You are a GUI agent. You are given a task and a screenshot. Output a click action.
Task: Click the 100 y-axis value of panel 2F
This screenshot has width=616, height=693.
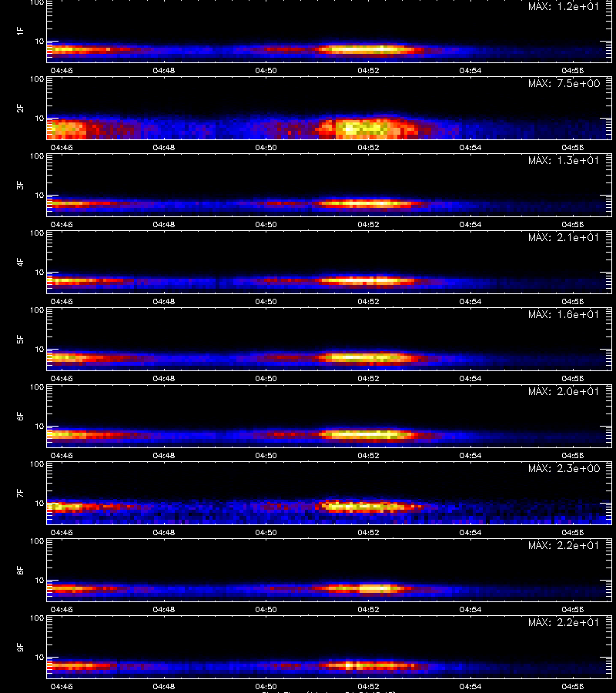(x=37, y=79)
